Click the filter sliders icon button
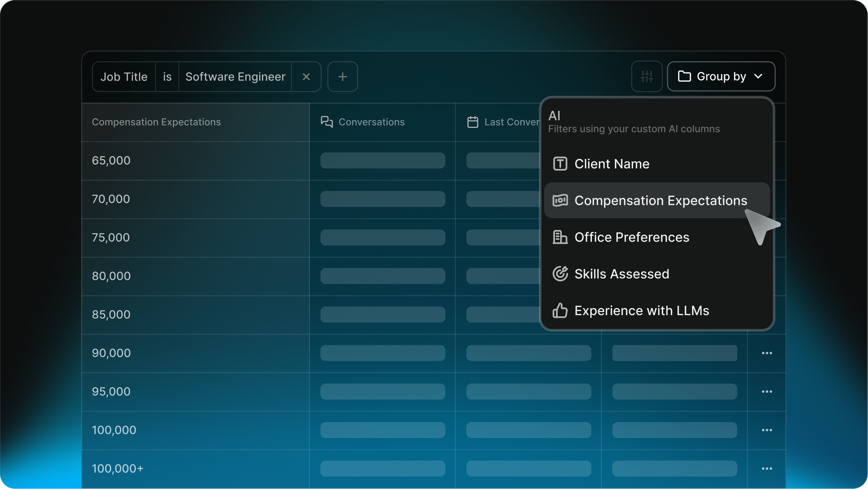This screenshot has height=489, width=868. (x=647, y=76)
